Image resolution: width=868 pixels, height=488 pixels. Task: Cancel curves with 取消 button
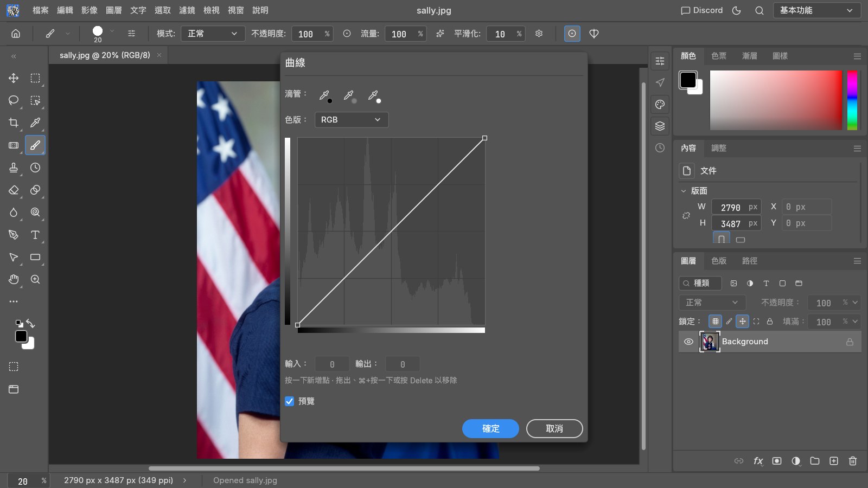(x=554, y=428)
